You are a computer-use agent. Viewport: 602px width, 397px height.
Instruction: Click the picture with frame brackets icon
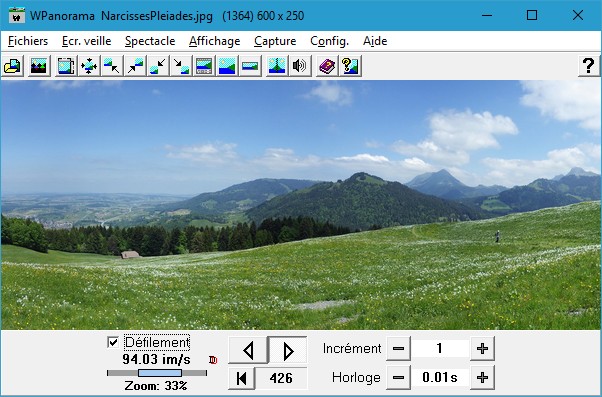[66, 66]
